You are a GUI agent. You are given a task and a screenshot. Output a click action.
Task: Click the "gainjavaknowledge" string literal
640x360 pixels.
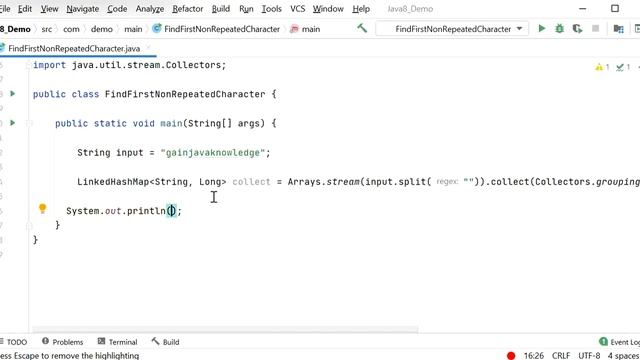tap(213, 153)
